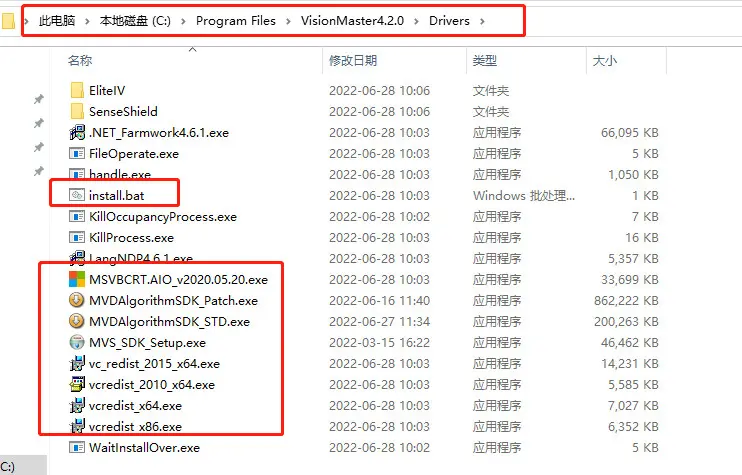Click the SenseShield folder icon

[77, 111]
